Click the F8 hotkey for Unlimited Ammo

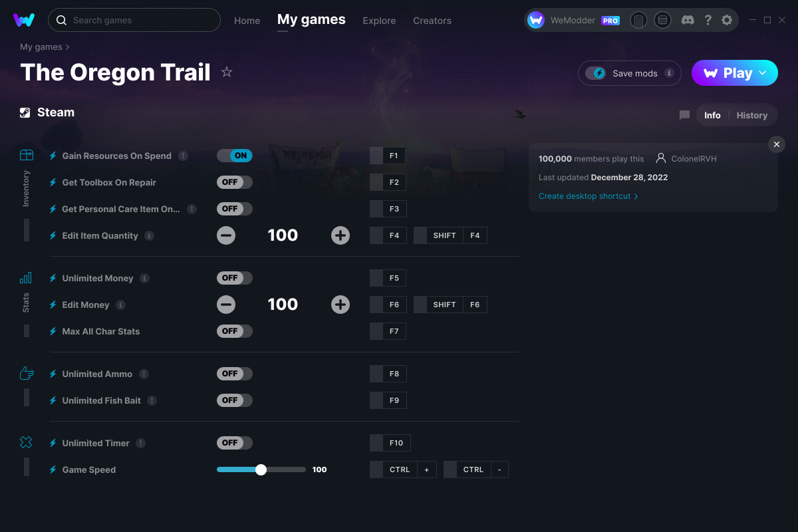coord(388,374)
